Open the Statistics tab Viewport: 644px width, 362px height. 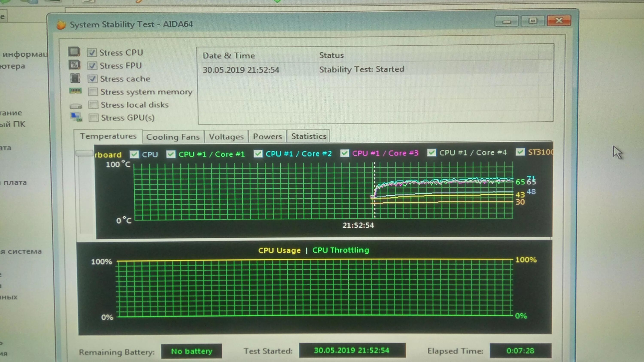(309, 136)
